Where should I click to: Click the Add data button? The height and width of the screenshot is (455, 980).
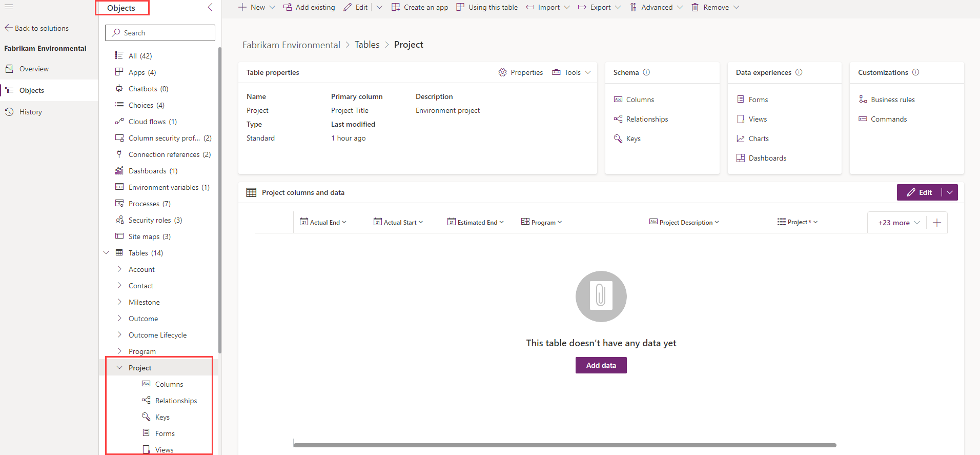coord(601,365)
